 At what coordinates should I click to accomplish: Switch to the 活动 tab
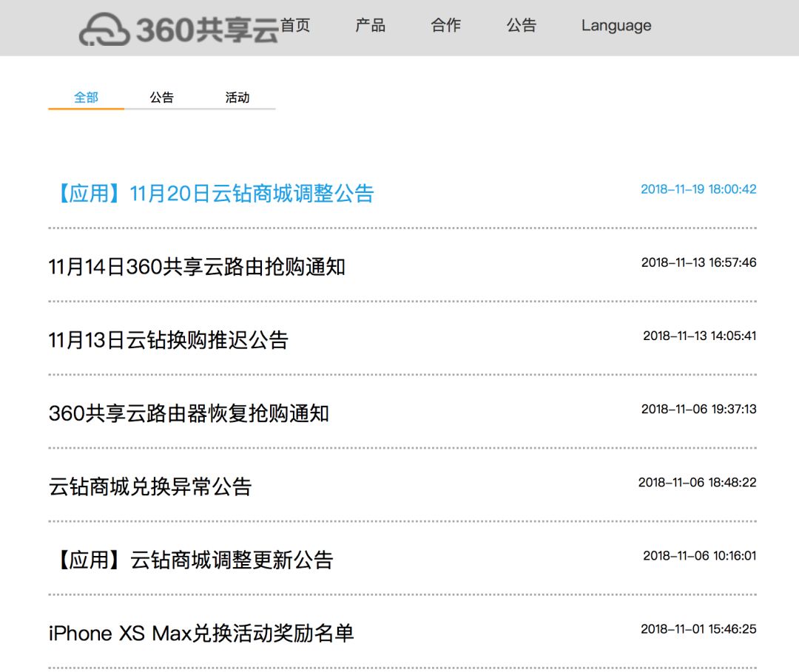[x=237, y=98]
